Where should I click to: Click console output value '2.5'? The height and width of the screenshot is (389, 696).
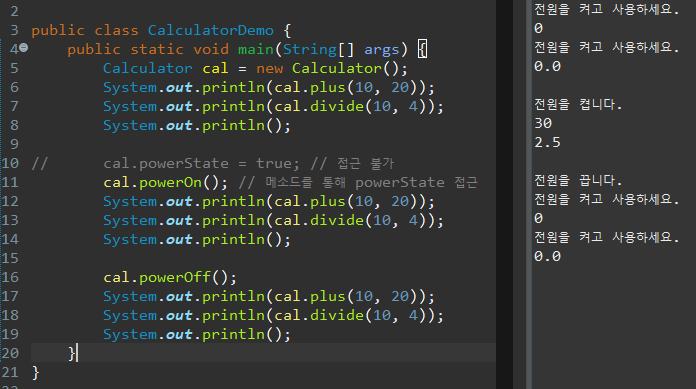coord(547,143)
